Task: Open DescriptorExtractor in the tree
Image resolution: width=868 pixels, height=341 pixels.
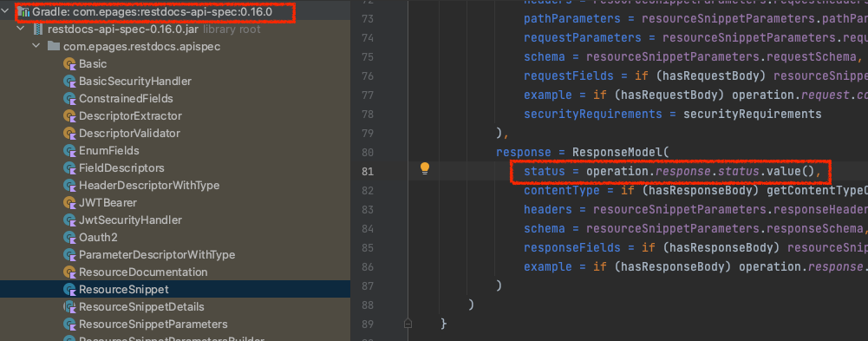Action: 130,116
